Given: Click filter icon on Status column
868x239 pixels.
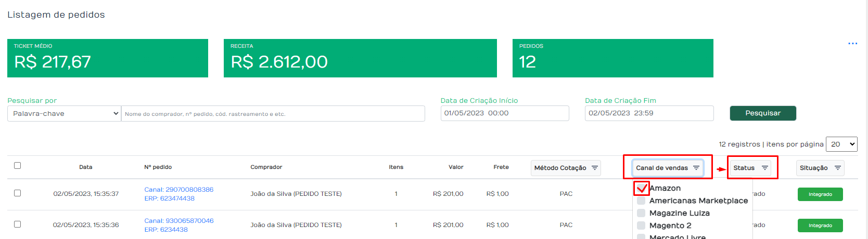Looking at the screenshot, I should click(x=764, y=168).
